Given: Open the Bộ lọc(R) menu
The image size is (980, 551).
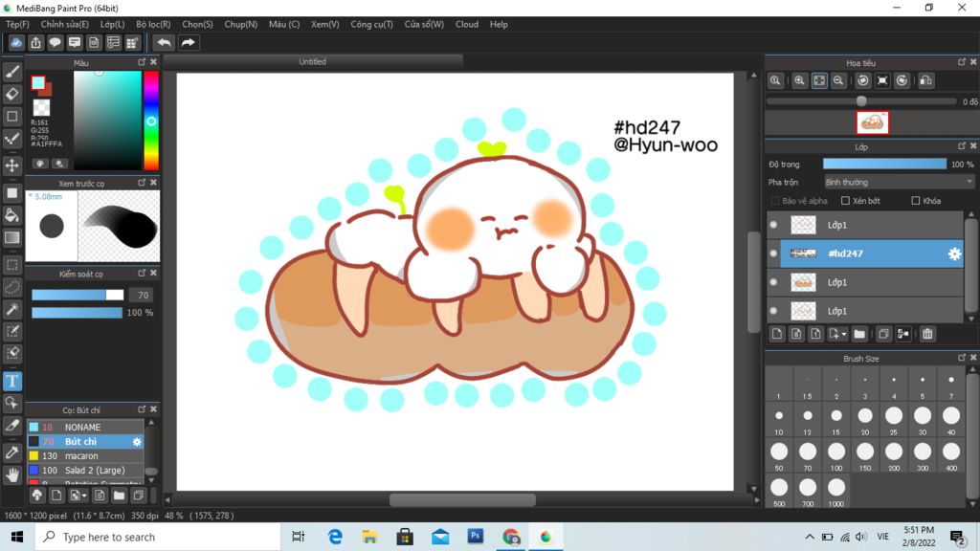Looking at the screenshot, I should tap(153, 24).
